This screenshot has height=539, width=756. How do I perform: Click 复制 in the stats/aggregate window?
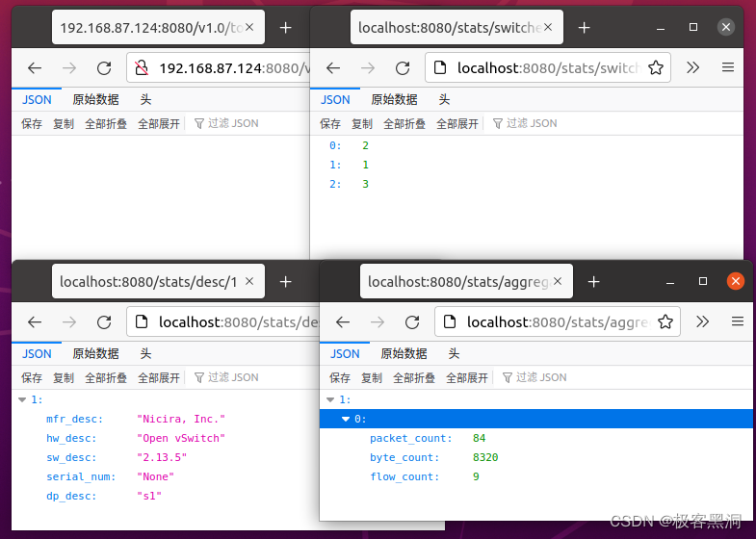[x=371, y=377]
